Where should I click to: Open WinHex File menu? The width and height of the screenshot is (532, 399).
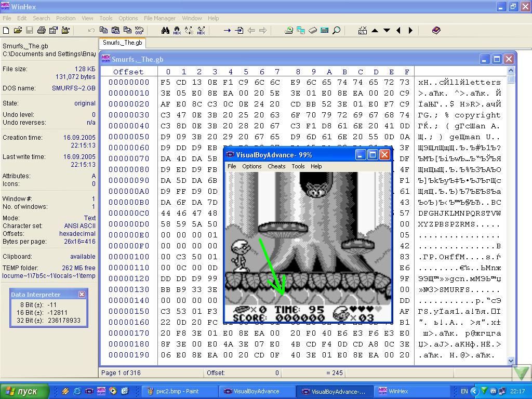[x=7, y=18]
